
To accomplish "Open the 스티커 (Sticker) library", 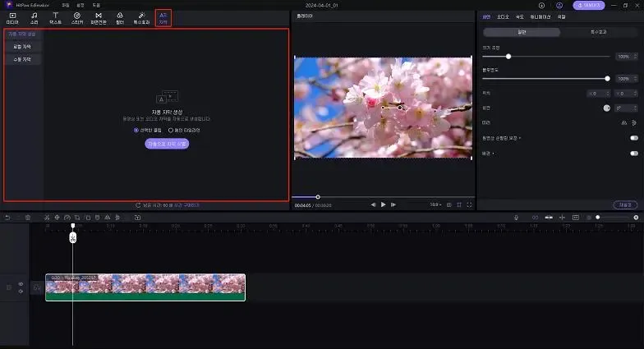I will point(76,17).
